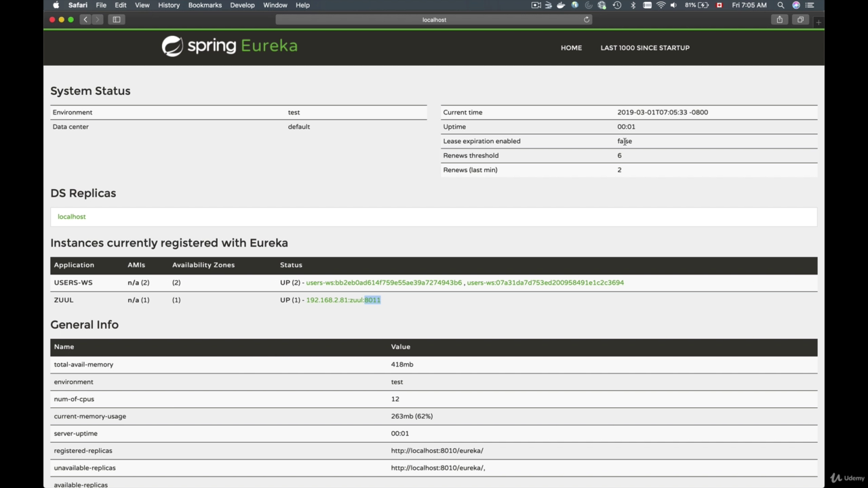
Task: Open users-ws:07a31da7d753ed200958491e1c2c3694 instance link
Action: [x=545, y=283]
